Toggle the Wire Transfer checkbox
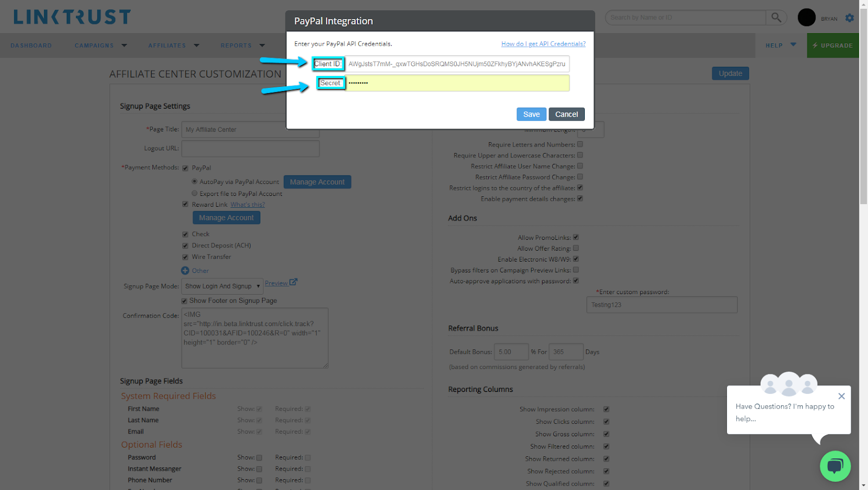This screenshot has width=868, height=490. tap(185, 257)
